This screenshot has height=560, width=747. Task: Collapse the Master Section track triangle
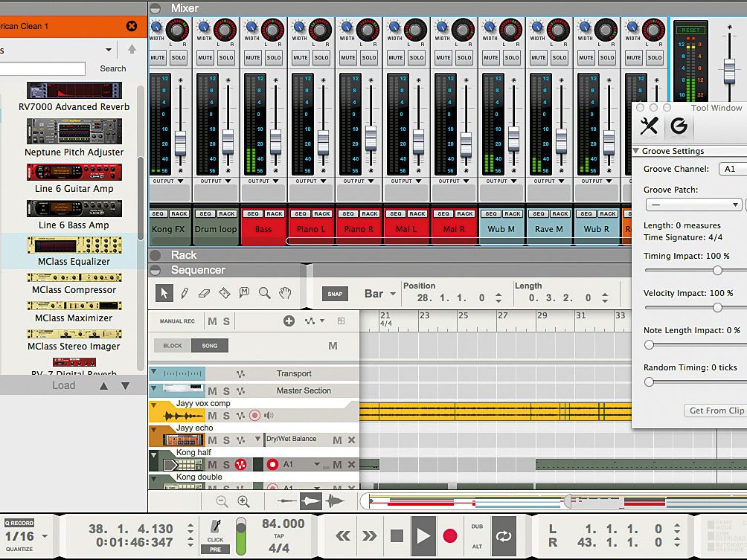click(x=154, y=388)
